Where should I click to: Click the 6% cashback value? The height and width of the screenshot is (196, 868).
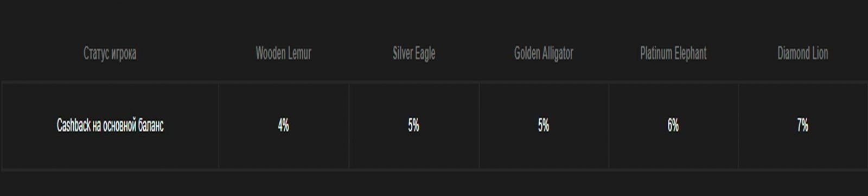673,125
